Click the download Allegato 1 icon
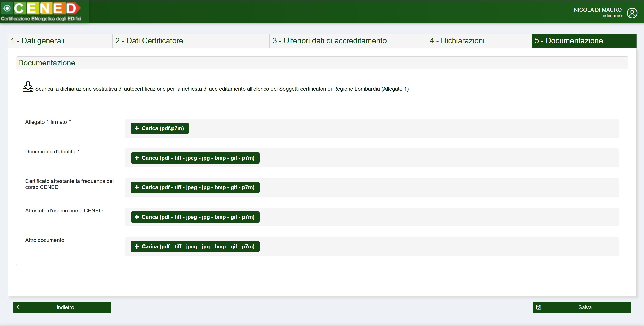 (28, 87)
